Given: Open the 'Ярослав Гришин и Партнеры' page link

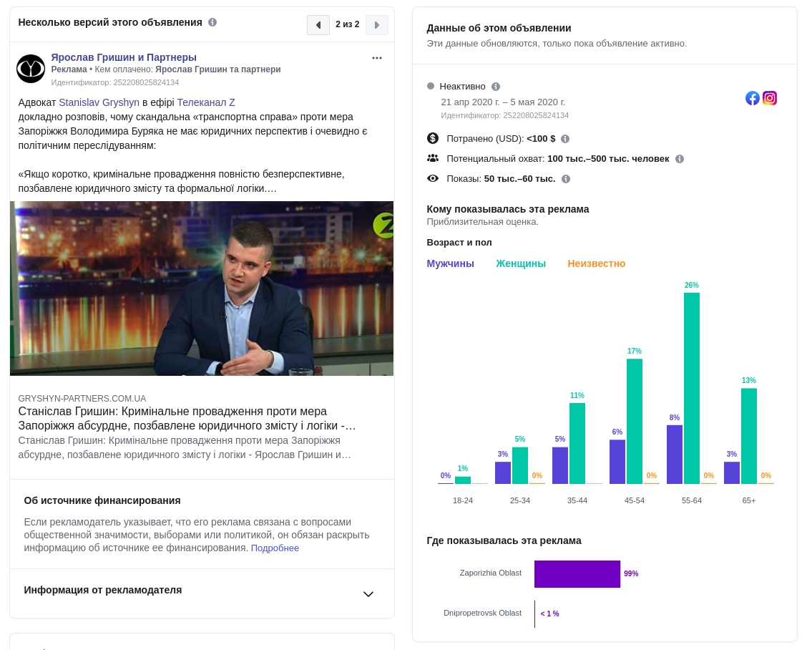Looking at the screenshot, I should (x=124, y=57).
